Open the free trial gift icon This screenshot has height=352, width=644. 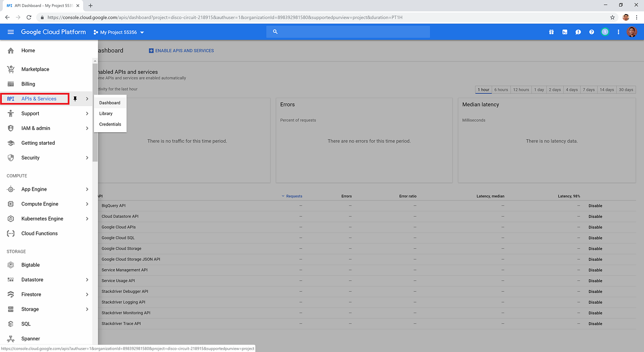(551, 32)
